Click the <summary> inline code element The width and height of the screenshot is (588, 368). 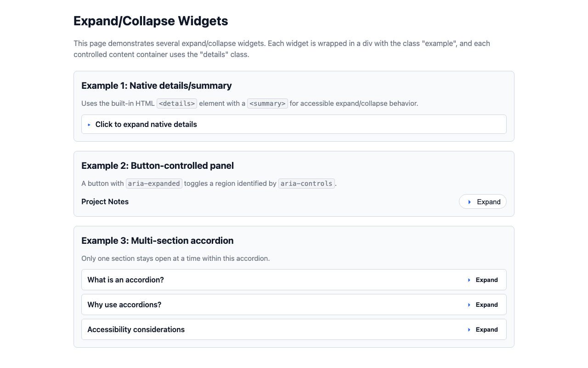[x=267, y=103]
